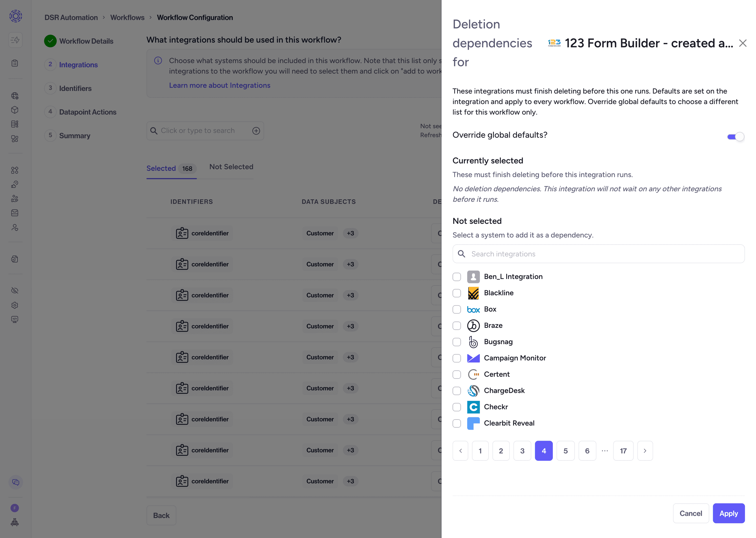Image resolution: width=756 pixels, height=538 pixels.
Task: Switch to the Not Selected tab
Action: point(231,167)
